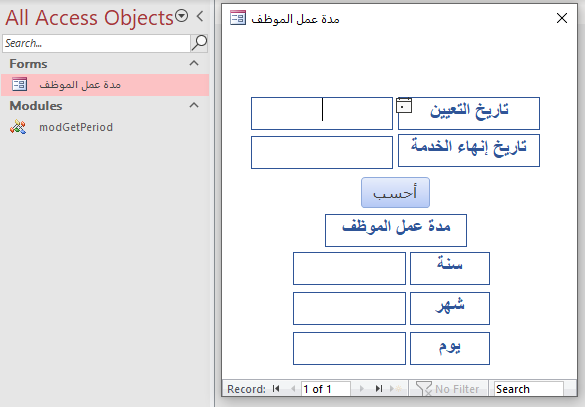This screenshot has width=585, height=407.
Task: Collapse the Modules group
Action: (194, 105)
